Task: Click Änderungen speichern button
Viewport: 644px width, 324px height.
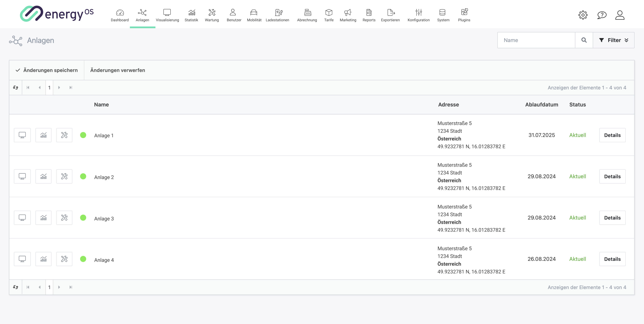Action: [x=47, y=70]
